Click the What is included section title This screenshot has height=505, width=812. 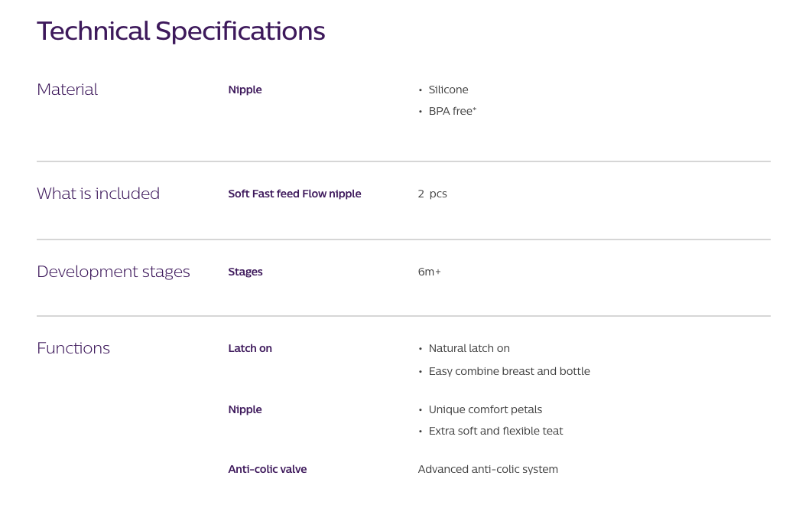click(x=98, y=194)
